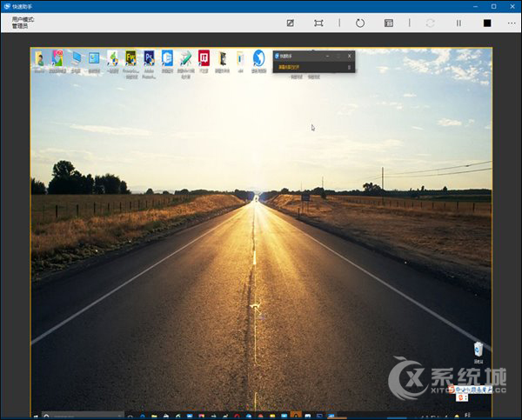The height and width of the screenshot is (420, 522).
Task: Click the remote taskbar search box
Action: tap(83, 416)
